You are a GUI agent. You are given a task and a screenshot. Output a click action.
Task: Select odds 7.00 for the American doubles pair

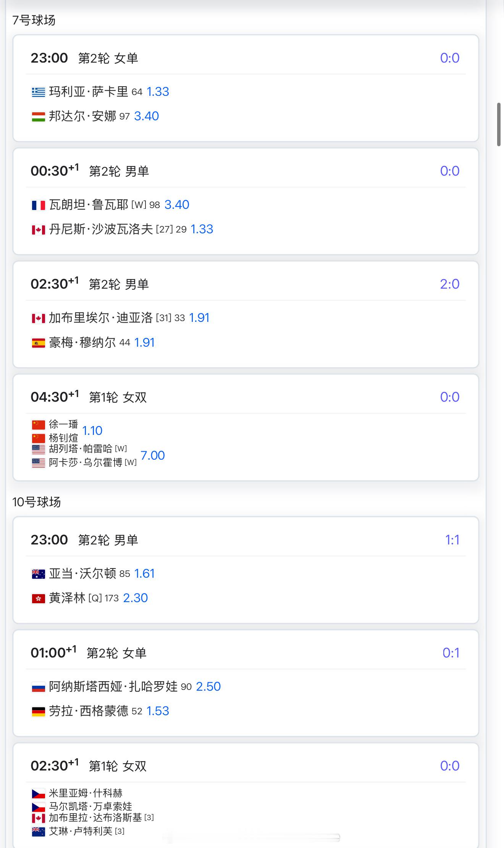tap(153, 455)
